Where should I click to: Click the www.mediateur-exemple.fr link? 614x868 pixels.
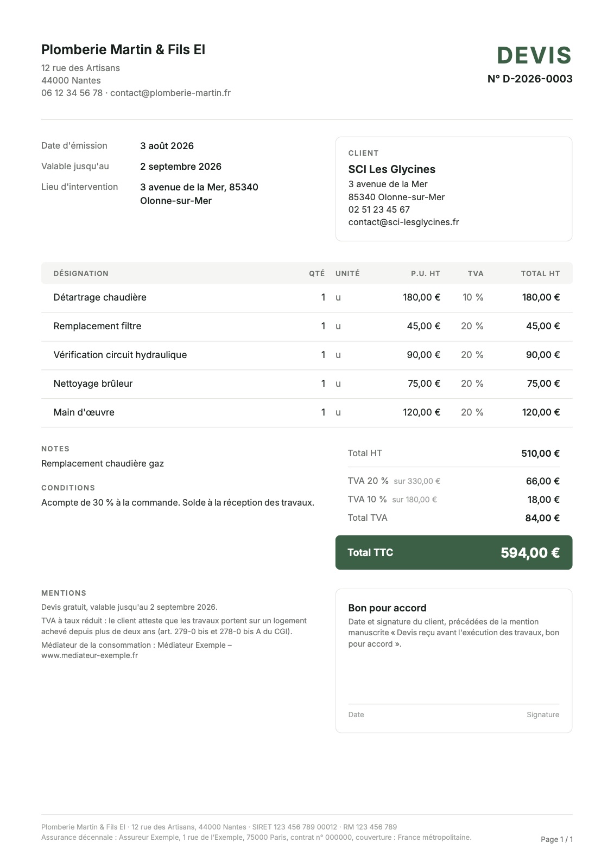pos(90,655)
